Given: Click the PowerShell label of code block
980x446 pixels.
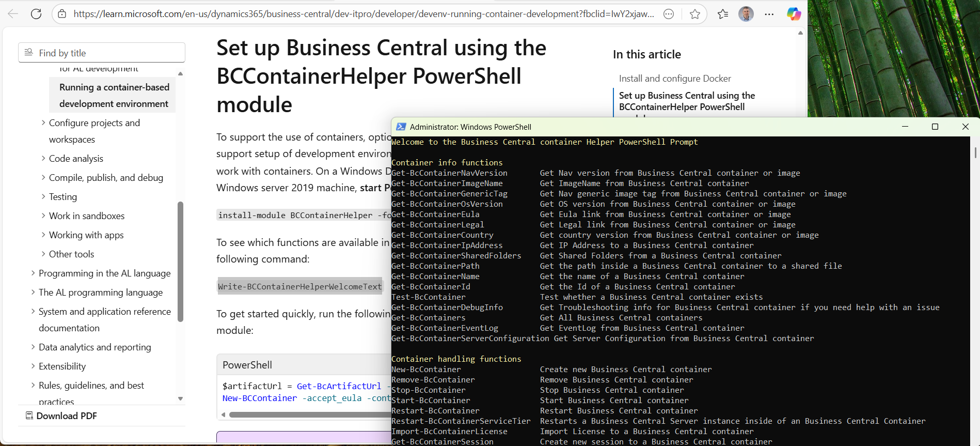Looking at the screenshot, I should tap(247, 365).
